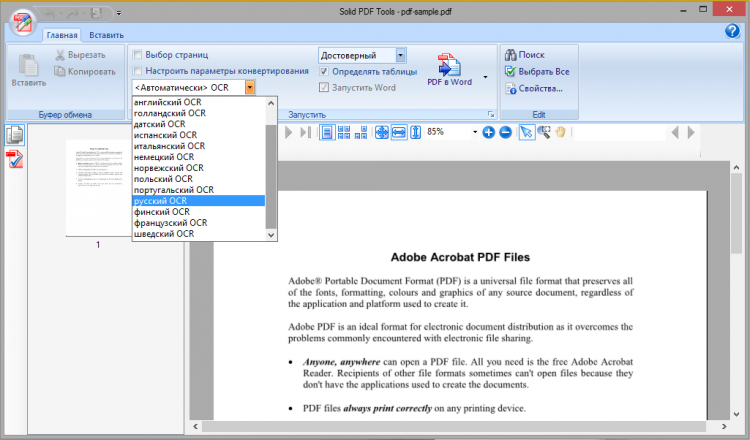Screen dimensions: 750x440
Task: Click OCR list scroll down arrow
Action: pyautogui.click(x=271, y=234)
